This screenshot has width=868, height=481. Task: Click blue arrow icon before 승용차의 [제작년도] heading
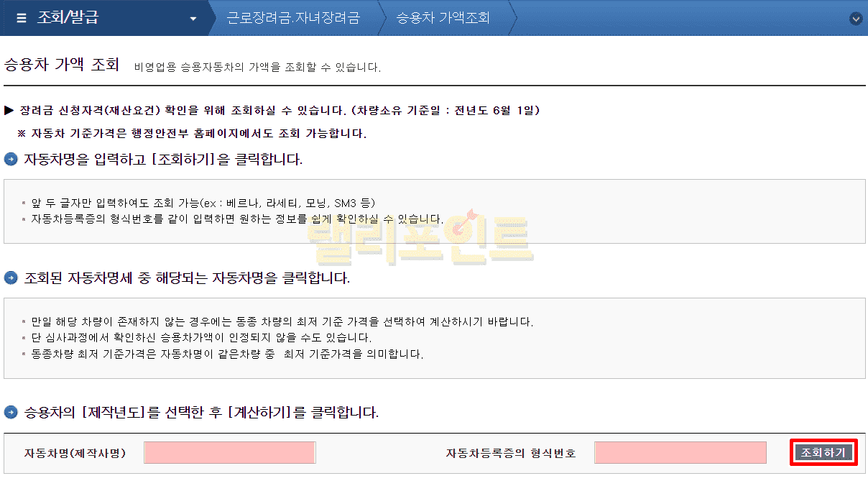(11, 413)
